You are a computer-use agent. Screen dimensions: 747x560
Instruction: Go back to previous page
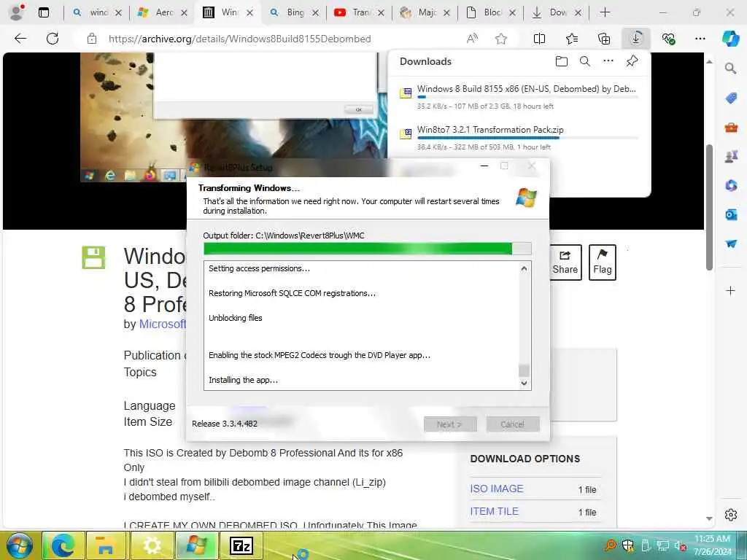[20, 39]
